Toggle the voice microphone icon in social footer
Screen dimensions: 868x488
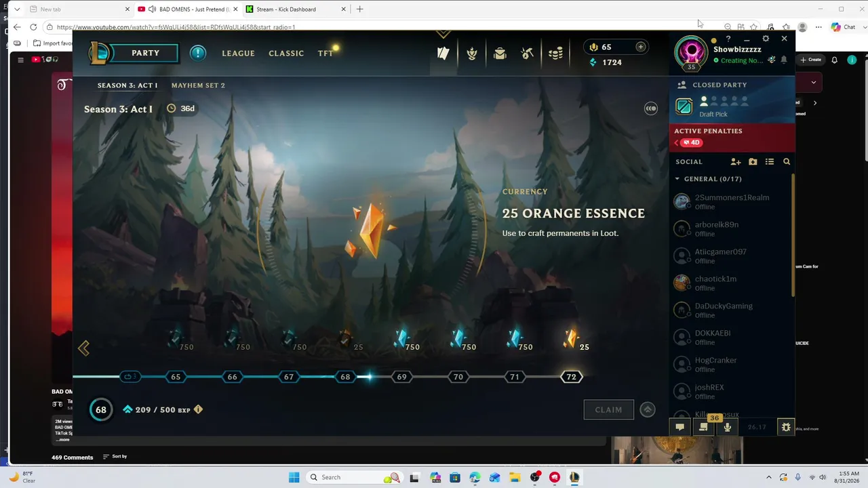pyautogui.click(x=728, y=427)
